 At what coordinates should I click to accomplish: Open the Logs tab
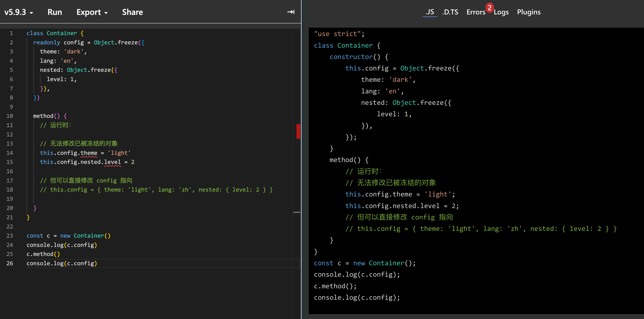501,12
